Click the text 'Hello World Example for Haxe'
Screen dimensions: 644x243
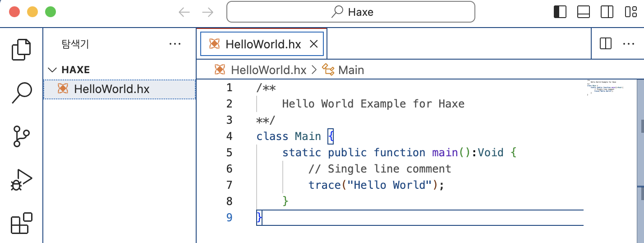[373, 104]
